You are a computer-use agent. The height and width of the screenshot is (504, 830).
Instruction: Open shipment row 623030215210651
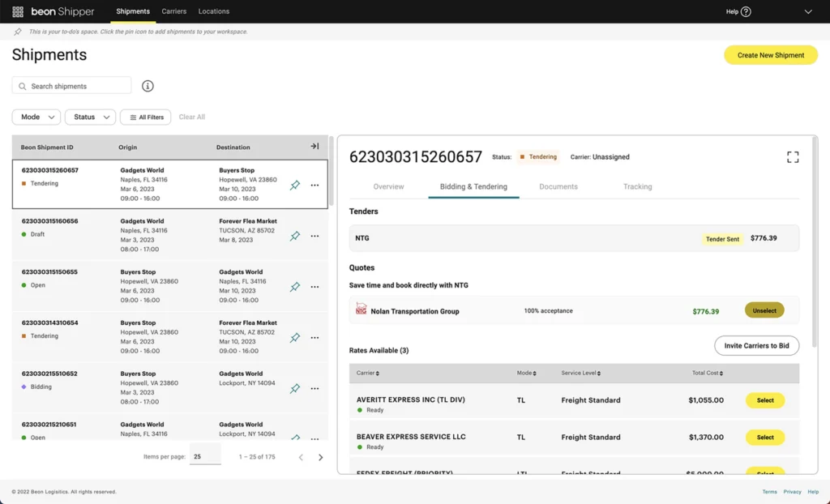pos(170,427)
